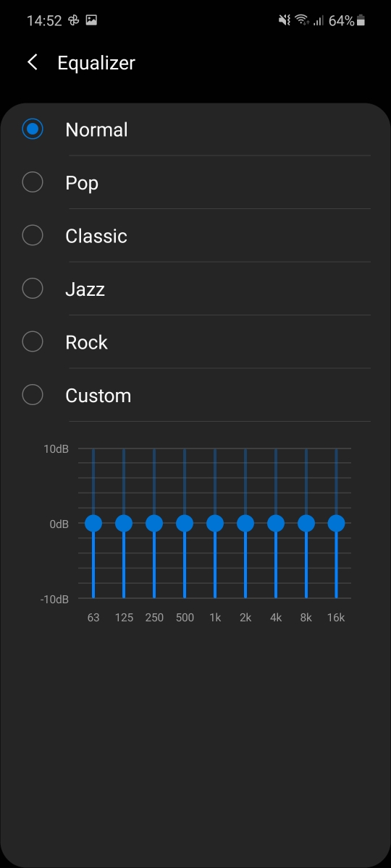Screen dimensions: 391x868
Task: Tap the 63 Hz band slider knob
Action: point(93,523)
